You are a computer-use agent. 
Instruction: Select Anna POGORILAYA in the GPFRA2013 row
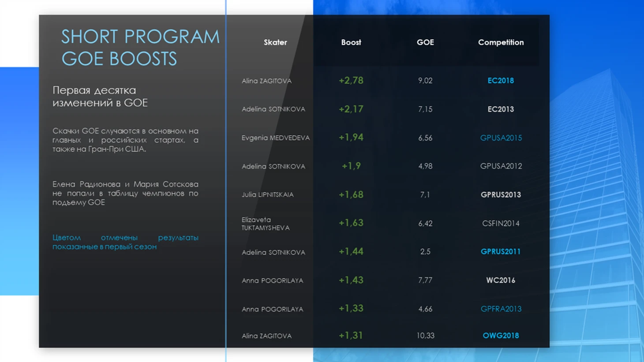tap(272, 310)
